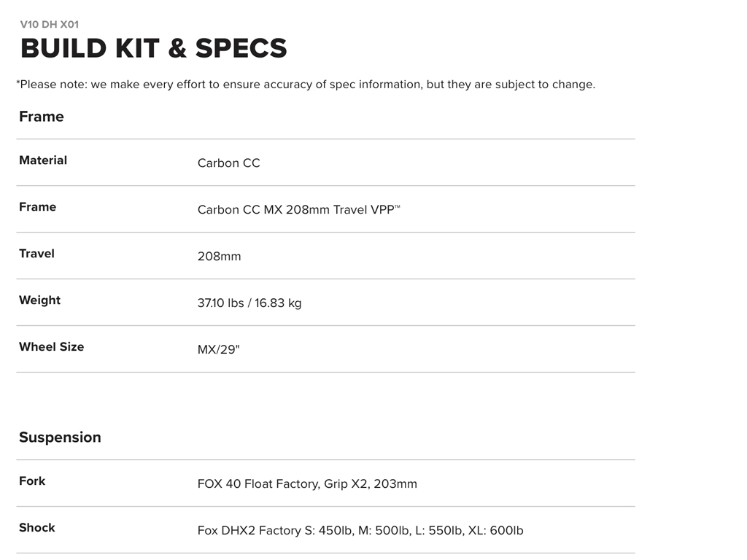Select the FOX 40 Float Factory fork value
The width and height of the screenshot is (747, 560).
307,484
